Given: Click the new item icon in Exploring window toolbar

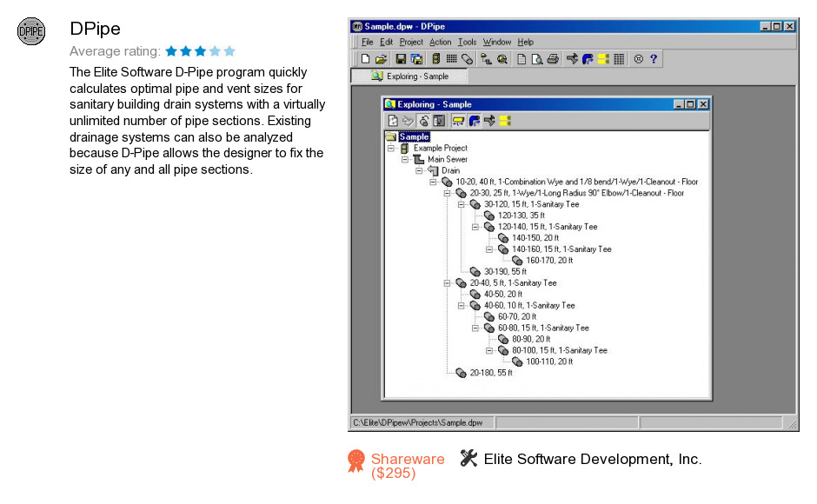Looking at the screenshot, I should coord(393,121).
